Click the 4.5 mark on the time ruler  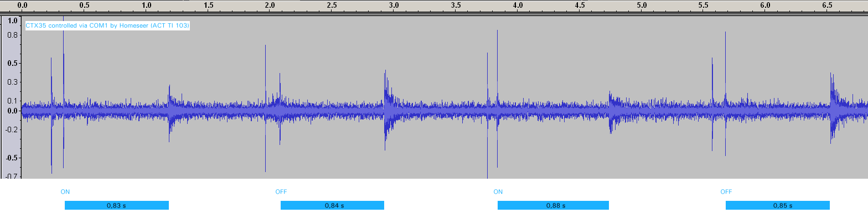tap(580, 5)
